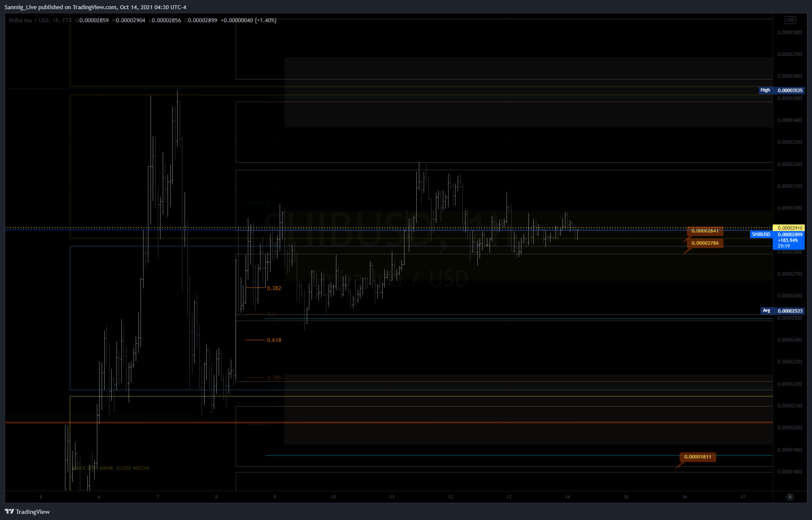Click the blue SHIBUSD symbol label
The image size is (812, 520).
click(761, 234)
